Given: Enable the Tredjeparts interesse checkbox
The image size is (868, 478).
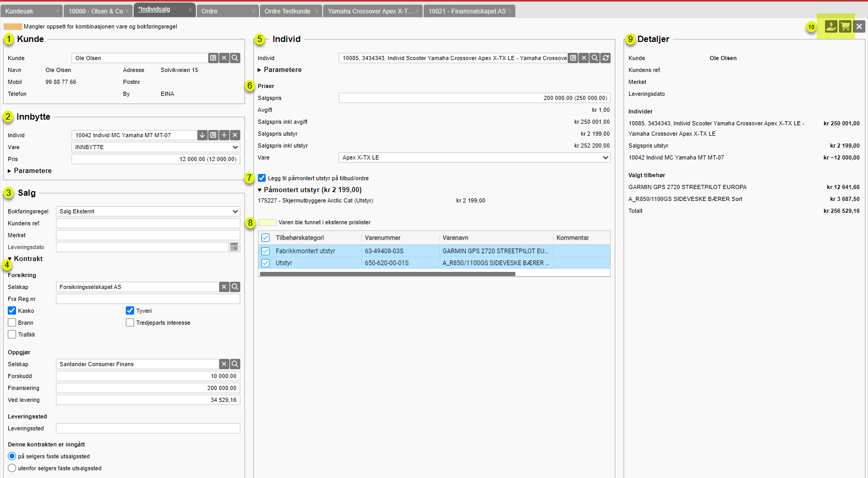Looking at the screenshot, I should point(130,323).
